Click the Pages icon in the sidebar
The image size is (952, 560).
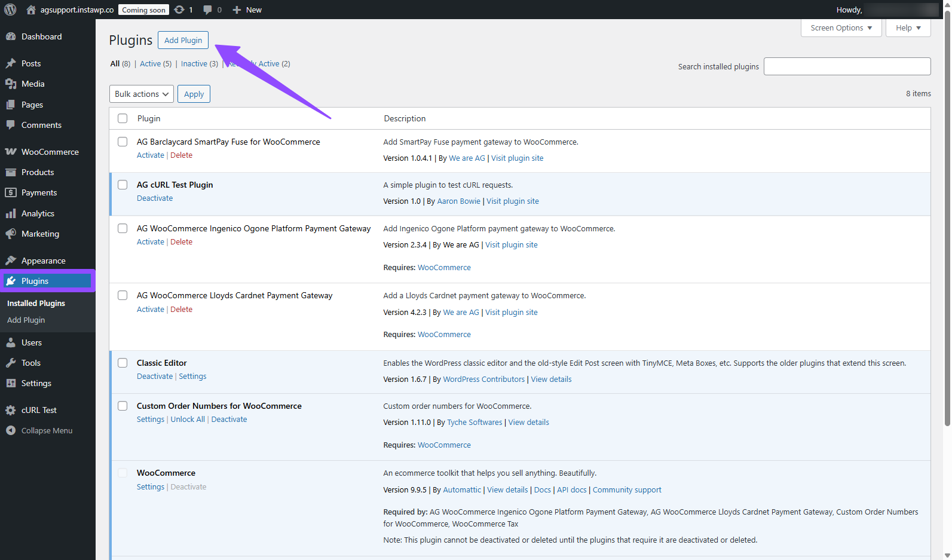[x=11, y=105]
